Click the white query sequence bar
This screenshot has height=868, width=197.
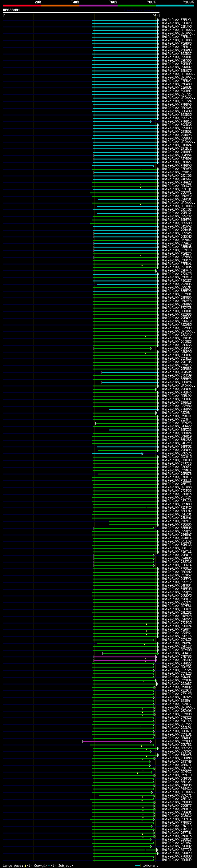coord(81,13)
